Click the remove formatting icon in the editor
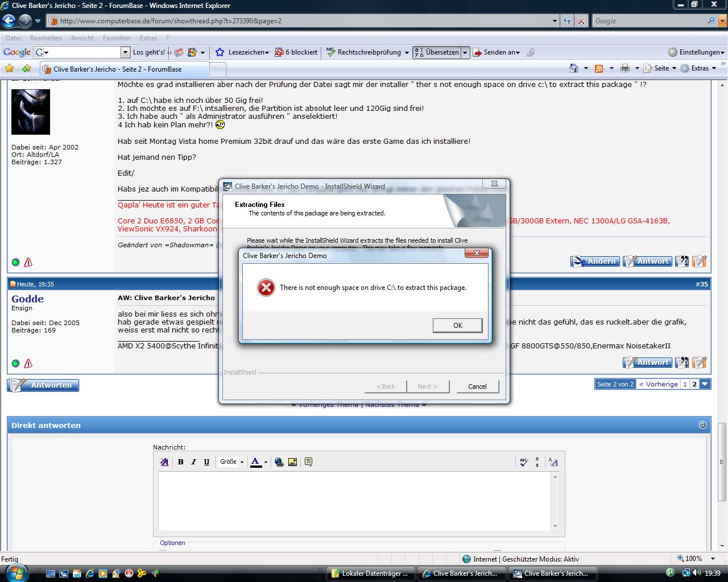The width and height of the screenshot is (728, 582). (164, 462)
